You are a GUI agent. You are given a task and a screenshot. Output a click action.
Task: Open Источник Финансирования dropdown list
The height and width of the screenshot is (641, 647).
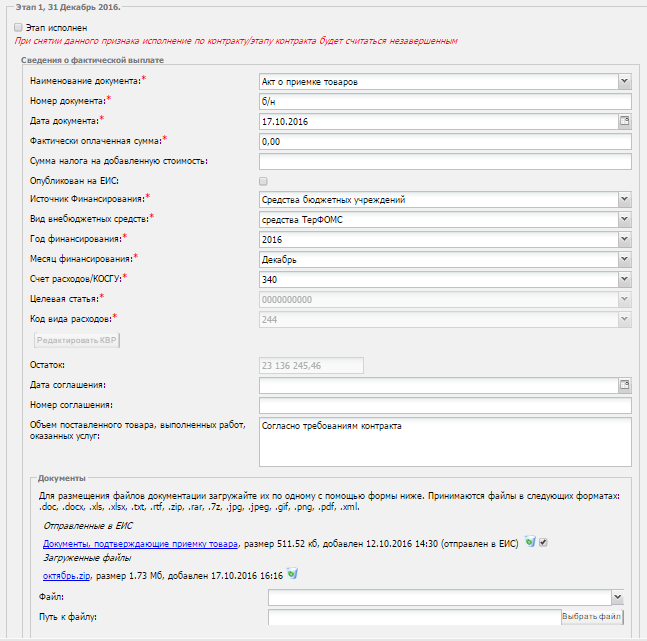point(624,199)
